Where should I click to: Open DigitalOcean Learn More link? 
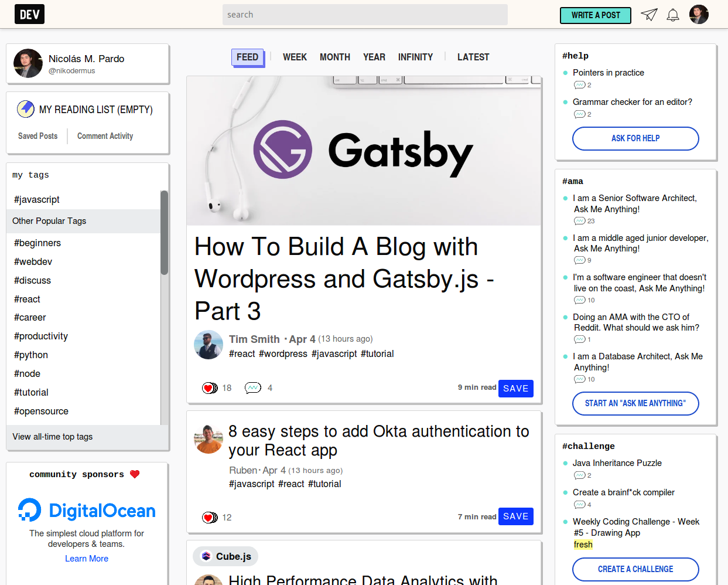click(x=87, y=559)
